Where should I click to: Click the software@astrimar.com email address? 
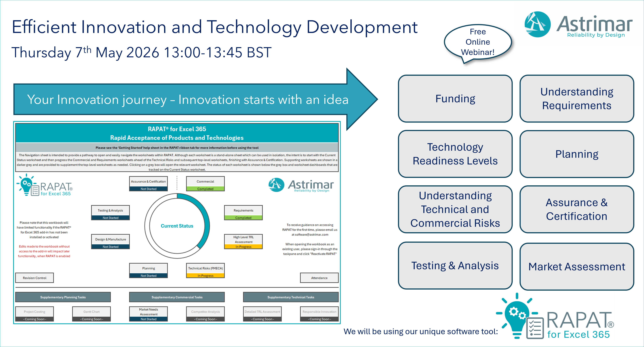coord(312,235)
